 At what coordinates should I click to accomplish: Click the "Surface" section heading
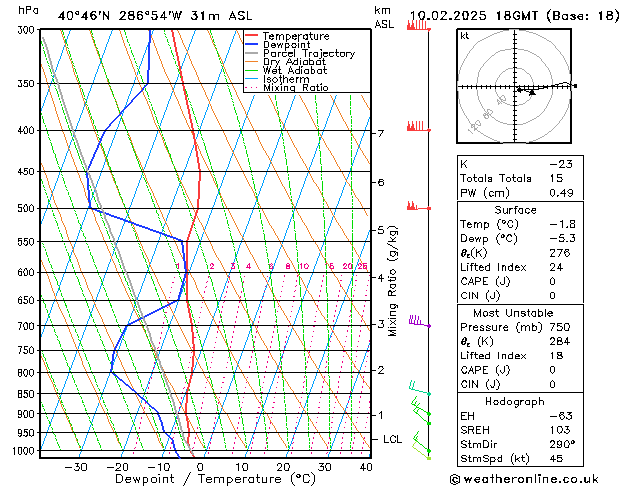point(515,210)
